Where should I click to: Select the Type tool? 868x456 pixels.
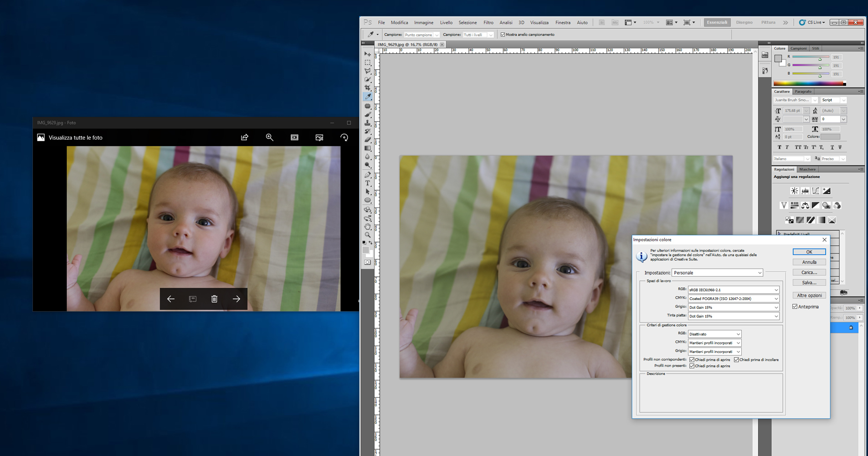[x=368, y=183]
